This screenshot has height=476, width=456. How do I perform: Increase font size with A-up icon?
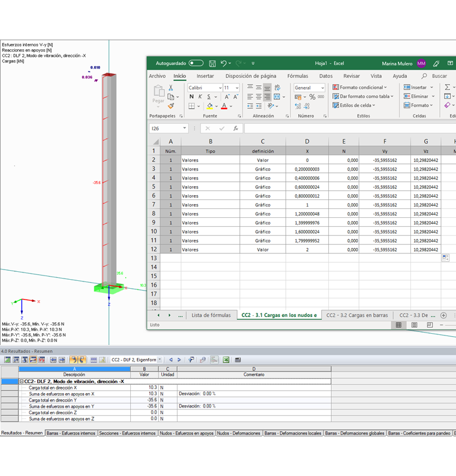click(227, 97)
